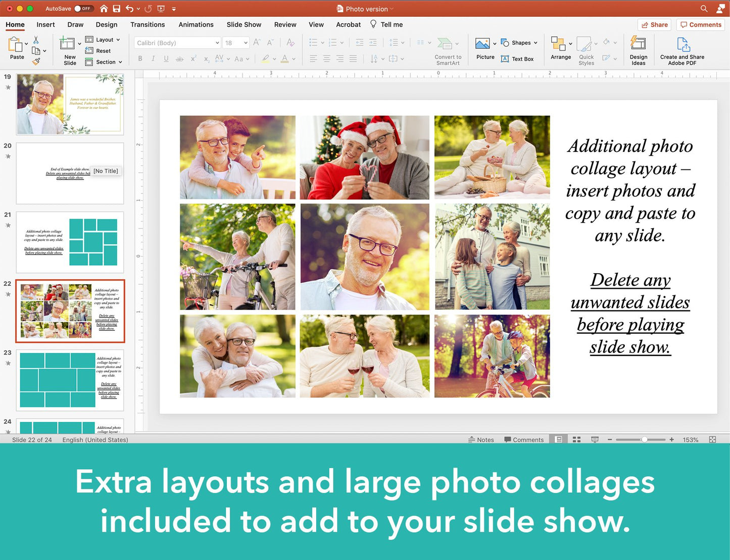Switch to the Transitions tab

(x=147, y=24)
